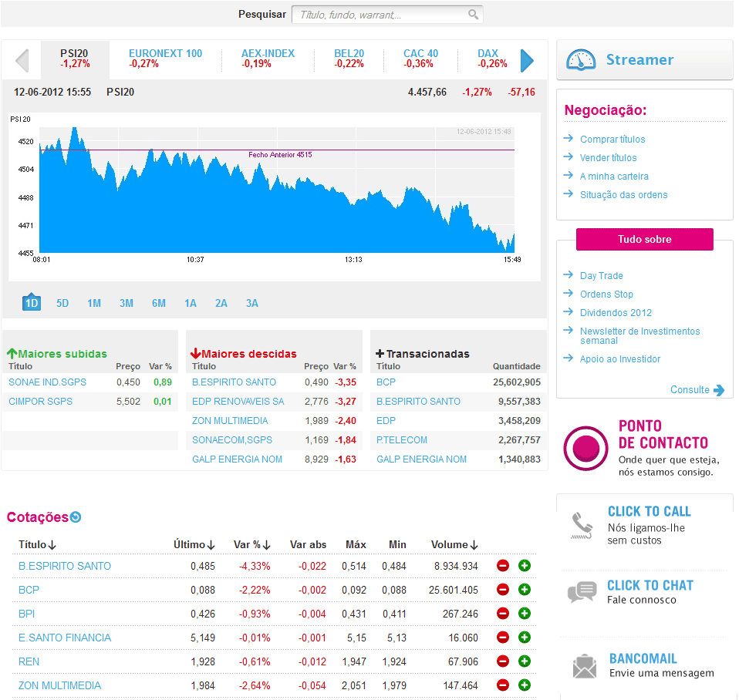This screenshot has height=700, width=739.
Task: Open REN in the Cotações table
Action: tap(29, 661)
